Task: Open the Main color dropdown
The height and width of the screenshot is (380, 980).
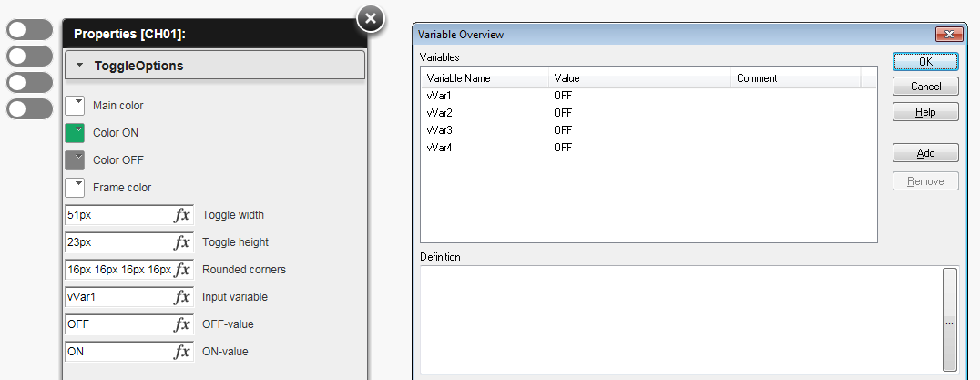Action: point(75,105)
